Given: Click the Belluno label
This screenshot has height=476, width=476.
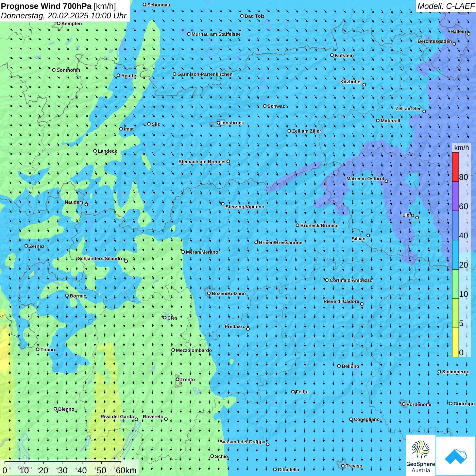Looking at the screenshot, I should [350, 366].
